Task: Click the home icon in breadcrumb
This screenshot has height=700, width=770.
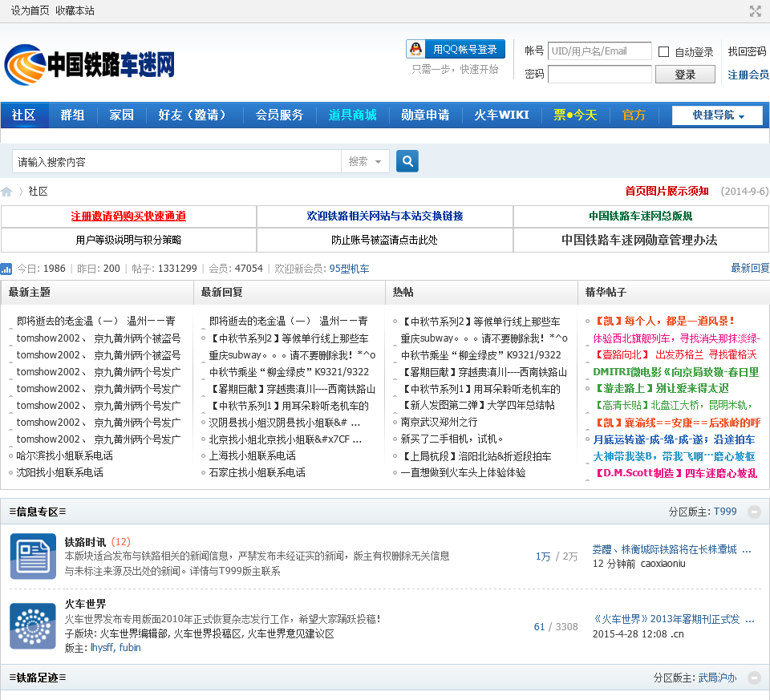Action: pos(7,192)
